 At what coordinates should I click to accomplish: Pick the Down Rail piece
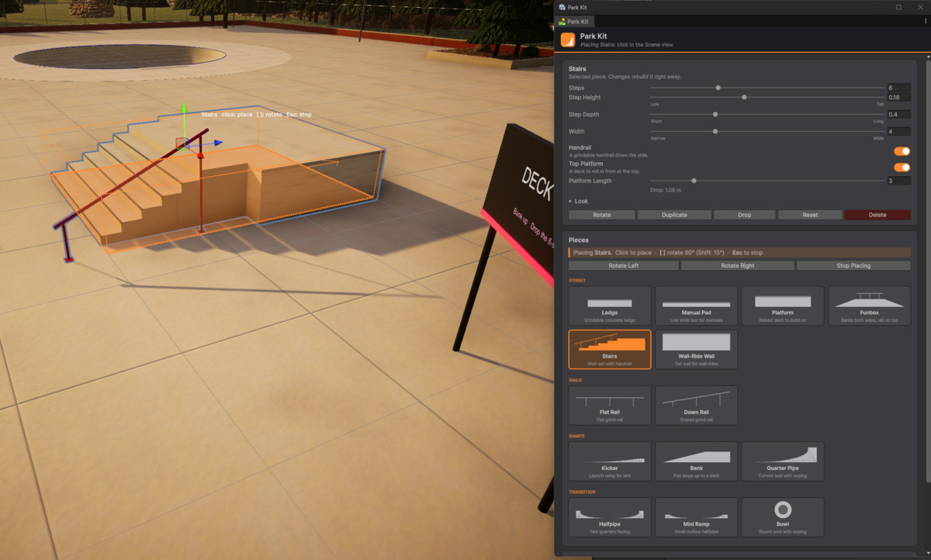pos(696,406)
